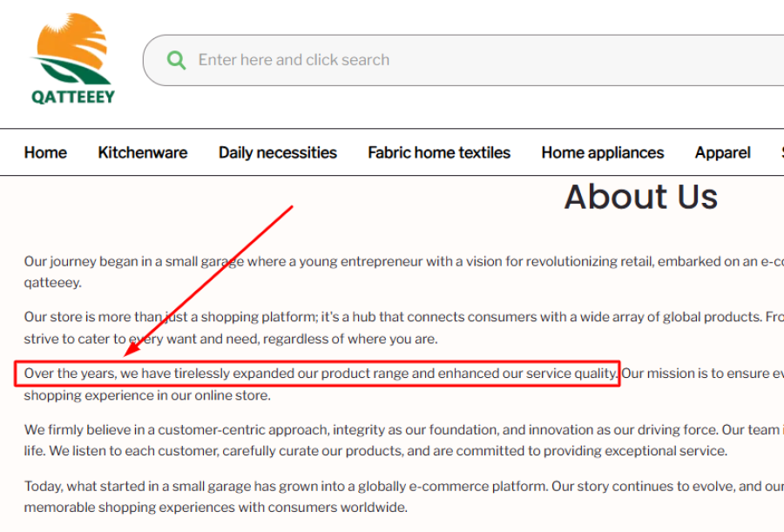This screenshot has width=784, height=532.
Task: Go to the Kitchenware category
Action: [142, 152]
